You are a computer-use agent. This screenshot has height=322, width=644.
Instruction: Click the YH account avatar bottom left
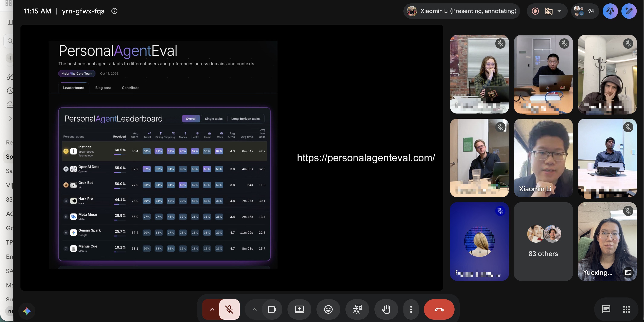click(10, 311)
